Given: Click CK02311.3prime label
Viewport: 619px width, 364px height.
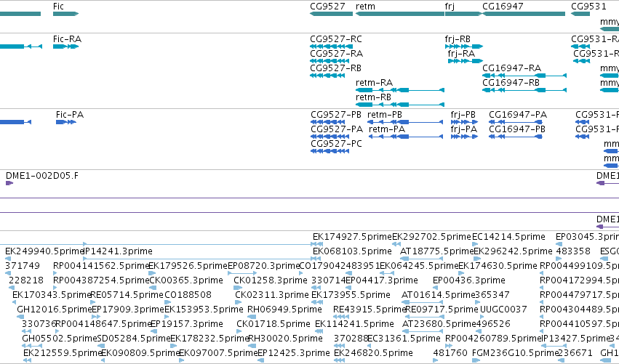Looking at the screenshot, I should click(272, 296).
